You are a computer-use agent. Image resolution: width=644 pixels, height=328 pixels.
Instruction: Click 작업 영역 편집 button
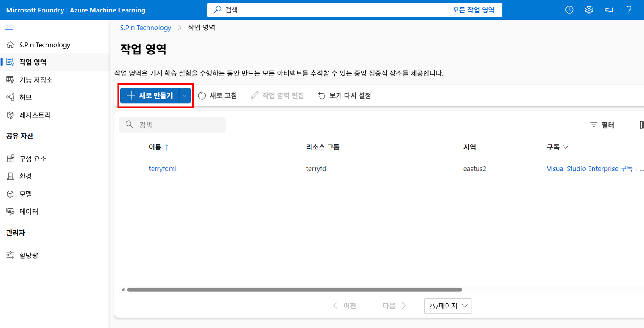click(278, 95)
